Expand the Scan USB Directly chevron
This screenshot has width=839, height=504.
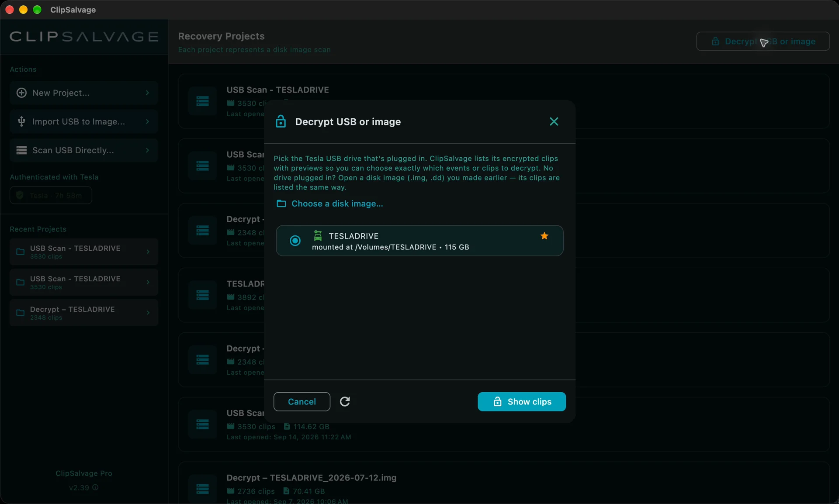pyautogui.click(x=148, y=150)
